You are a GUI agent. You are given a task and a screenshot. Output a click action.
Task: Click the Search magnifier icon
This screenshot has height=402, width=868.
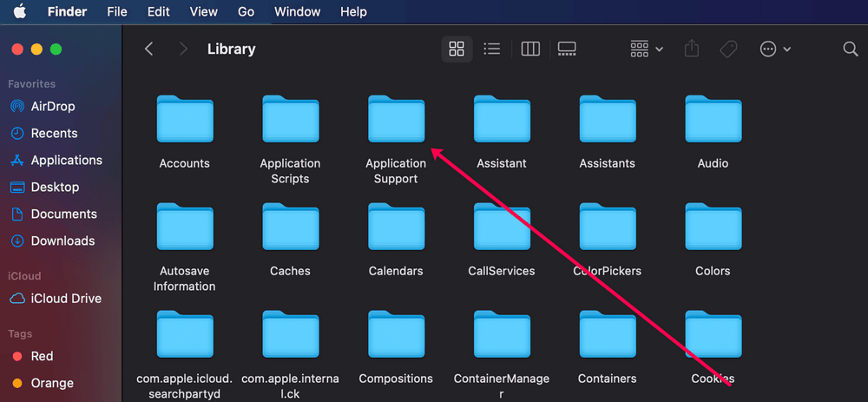(851, 49)
